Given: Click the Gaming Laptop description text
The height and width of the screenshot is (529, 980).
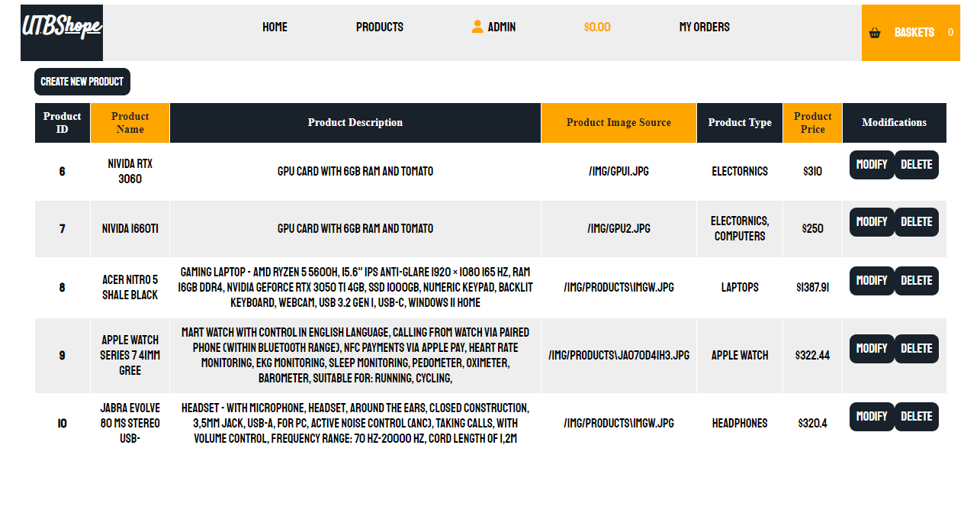Looking at the screenshot, I should pyautogui.click(x=355, y=288).
